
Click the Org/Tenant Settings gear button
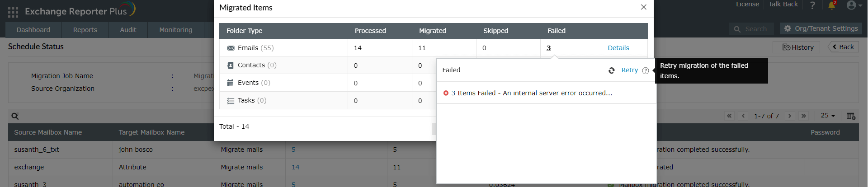point(821,28)
